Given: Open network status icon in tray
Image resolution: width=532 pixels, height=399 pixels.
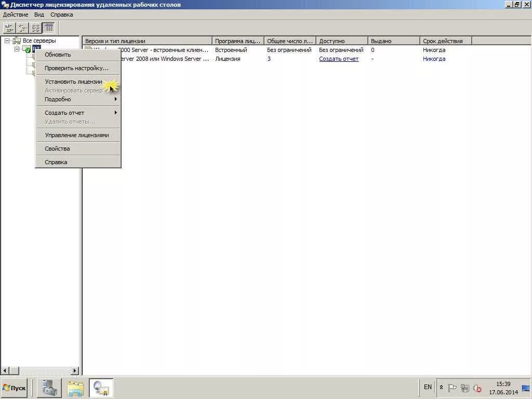Looking at the screenshot, I should coord(464,388).
